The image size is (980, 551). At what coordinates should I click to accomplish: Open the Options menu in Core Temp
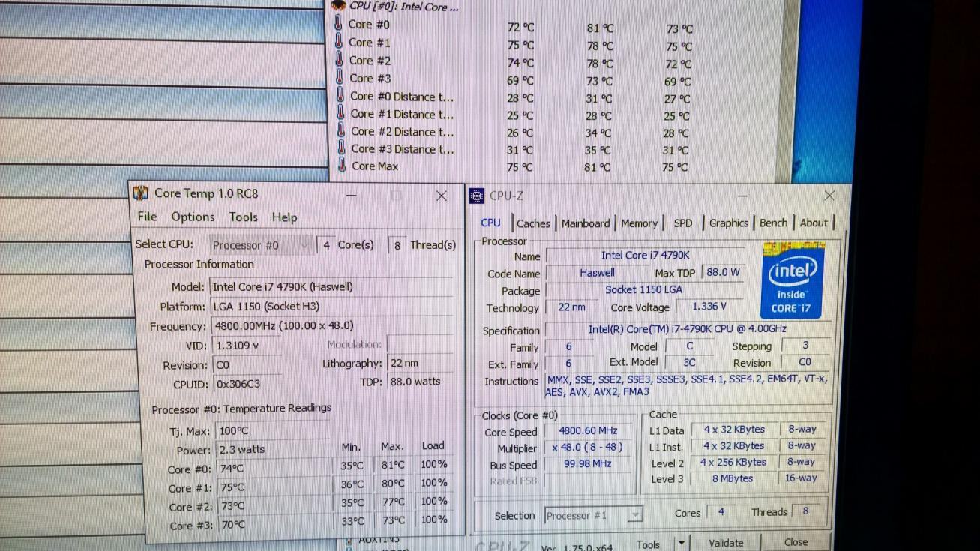tap(193, 217)
